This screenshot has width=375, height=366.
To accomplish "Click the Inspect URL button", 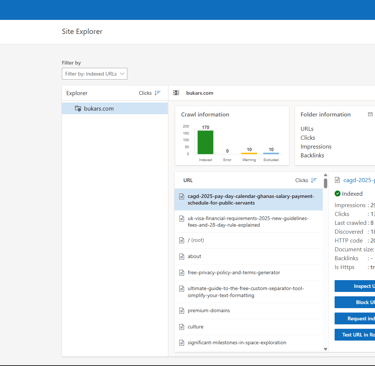I will 355,286.
